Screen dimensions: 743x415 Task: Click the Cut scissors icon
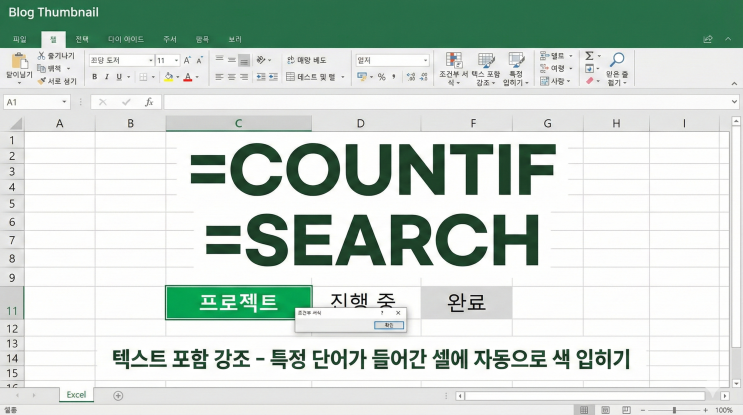pos(42,56)
